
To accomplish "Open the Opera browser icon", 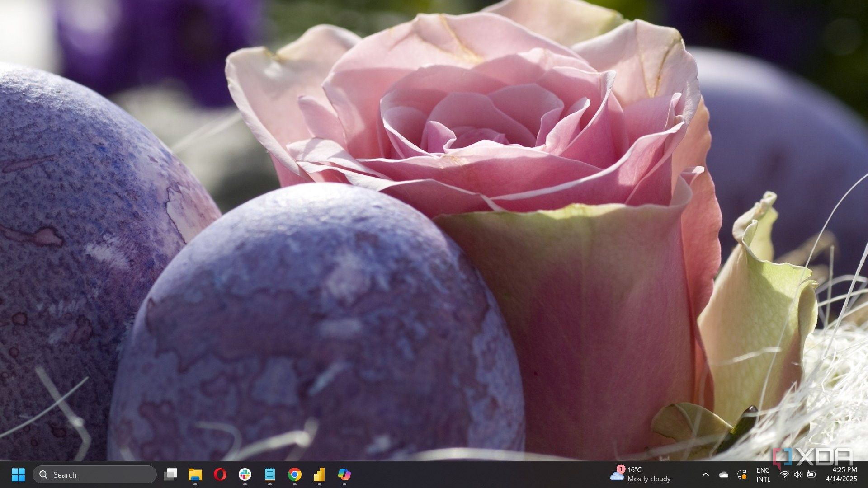I will 220,474.
